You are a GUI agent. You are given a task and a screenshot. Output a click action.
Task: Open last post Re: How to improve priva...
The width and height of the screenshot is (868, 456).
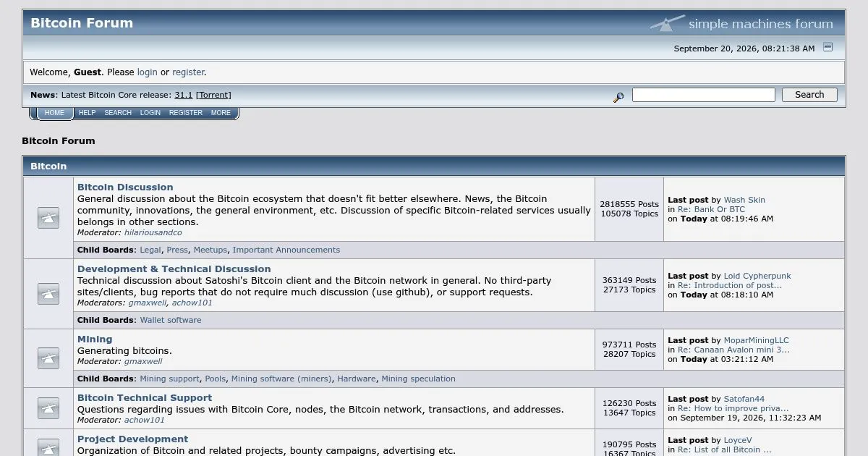pos(733,408)
